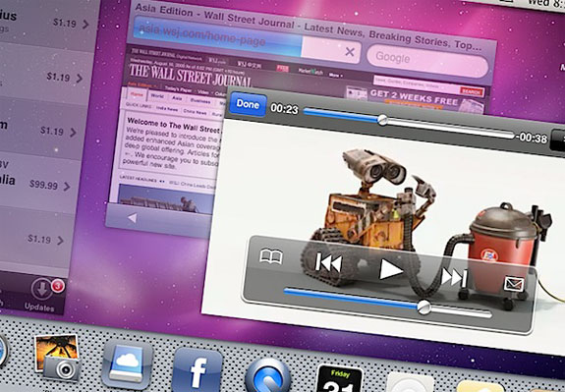Play the WALL-E video

[x=391, y=269]
